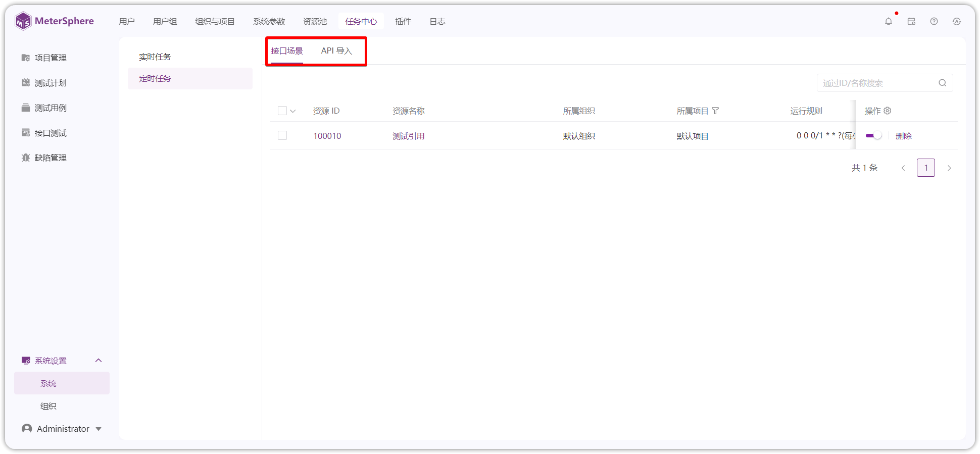Click the 默认组织 cell
Screen dimensions: 980x454
pyautogui.click(x=579, y=136)
